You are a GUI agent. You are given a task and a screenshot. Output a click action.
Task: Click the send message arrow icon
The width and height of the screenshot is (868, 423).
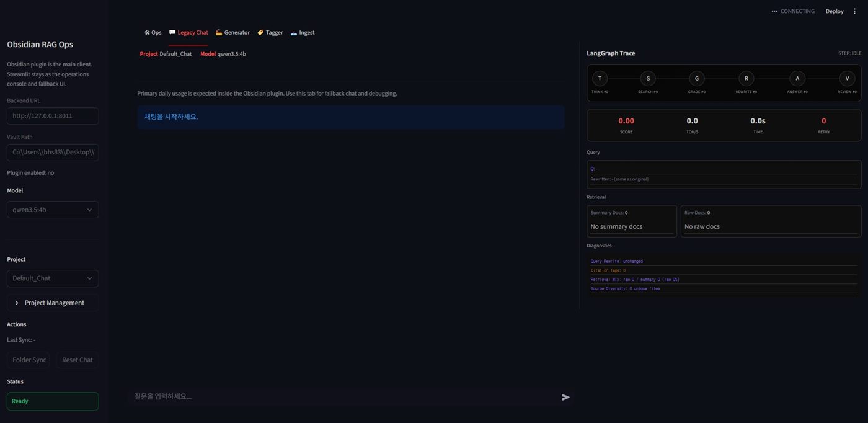pos(565,396)
